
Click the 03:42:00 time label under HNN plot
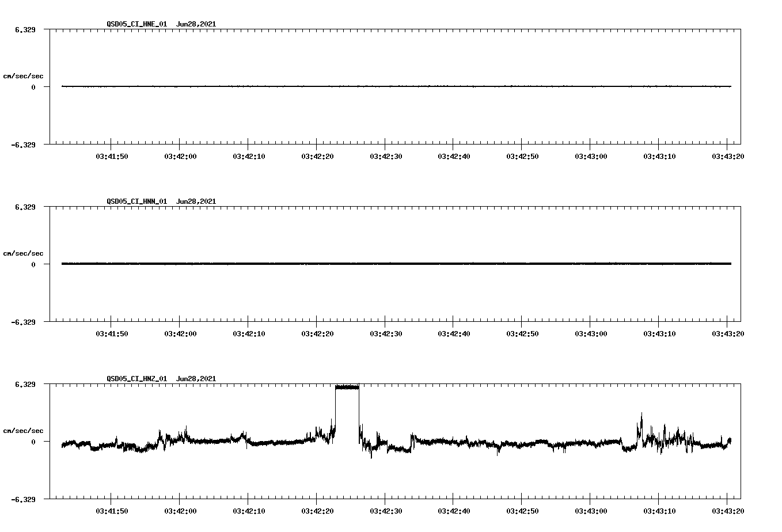tap(180, 333)
